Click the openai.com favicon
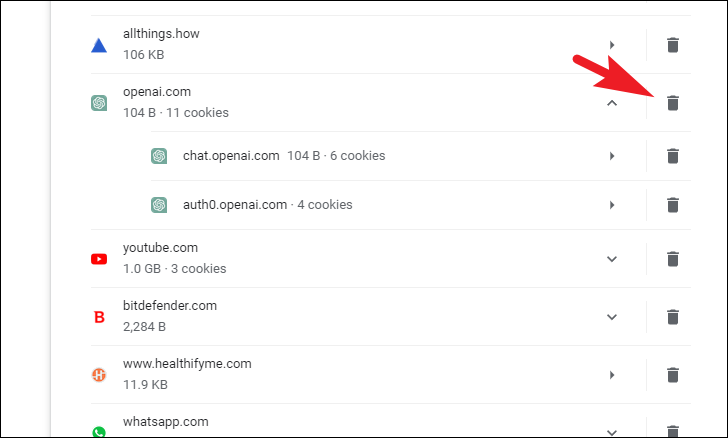Screen dimensions: 728x438 (x=99, y=103)
